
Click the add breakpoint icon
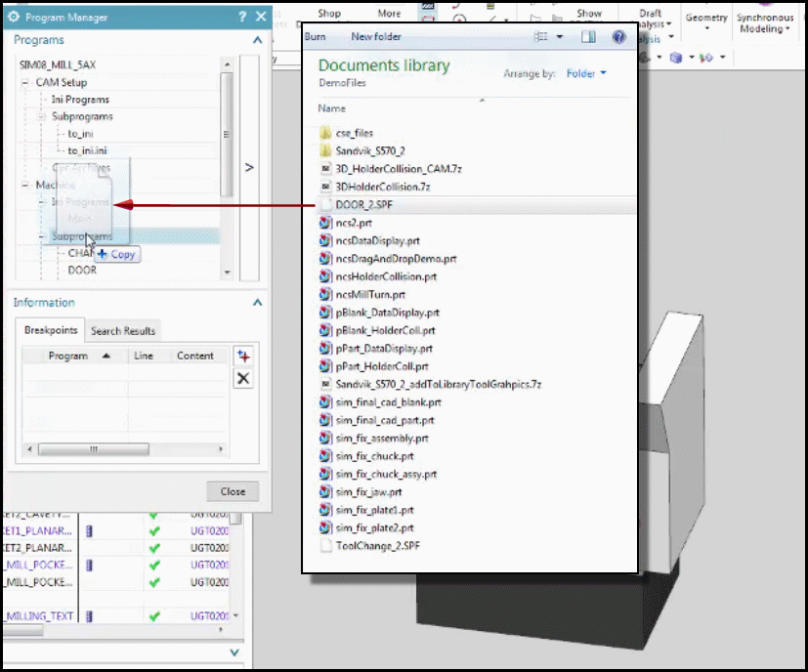243,357
